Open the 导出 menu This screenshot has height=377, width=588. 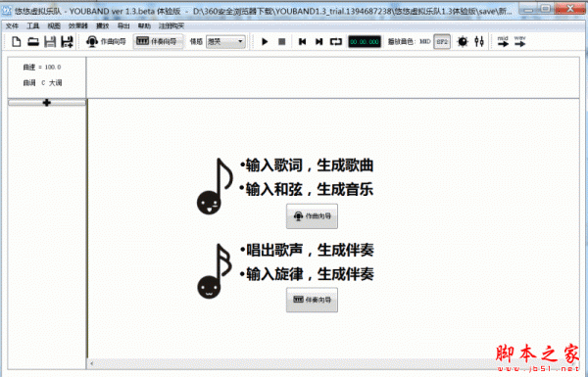click(x=123, y=25)
